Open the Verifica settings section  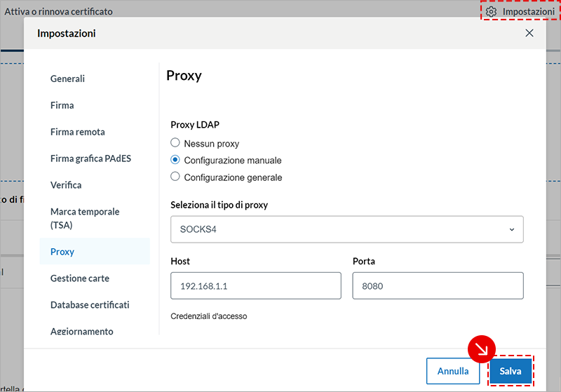tap(66, 185)
